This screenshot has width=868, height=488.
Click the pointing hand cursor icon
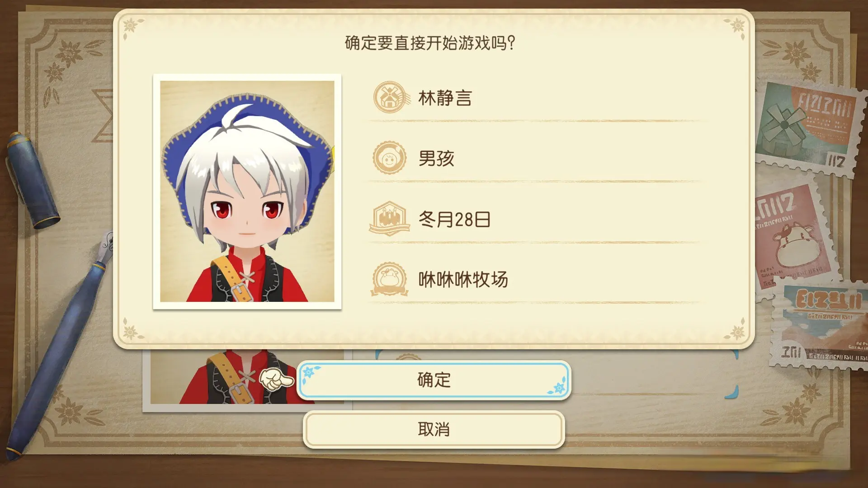coord(276,379)
